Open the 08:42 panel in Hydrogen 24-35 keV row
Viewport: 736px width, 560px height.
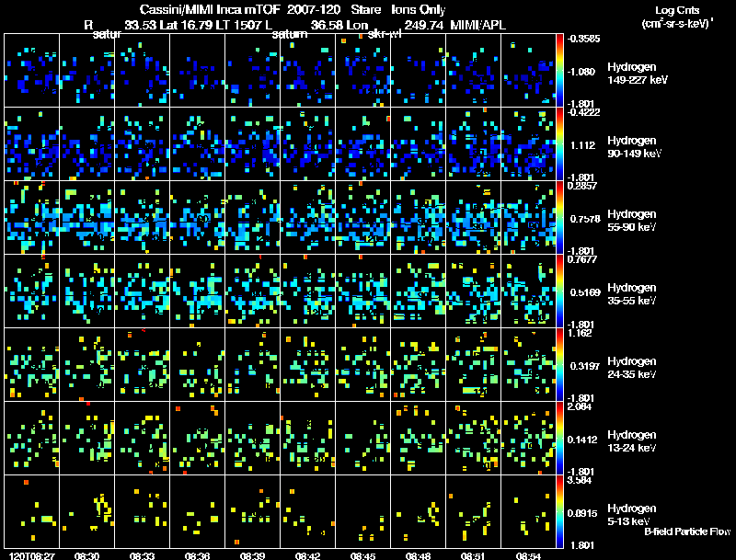click(307, 365)
